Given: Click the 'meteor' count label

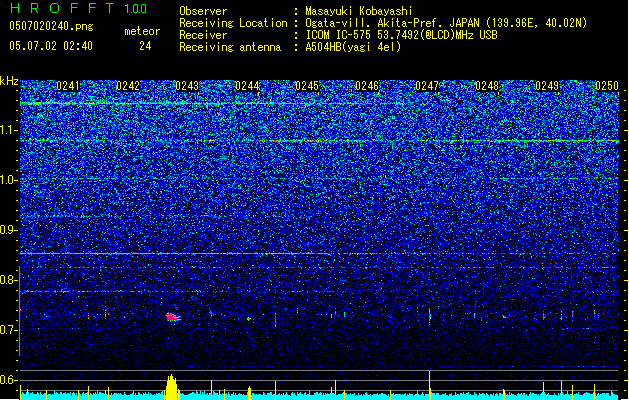Looking at the screenshot, I should [142, 31].
